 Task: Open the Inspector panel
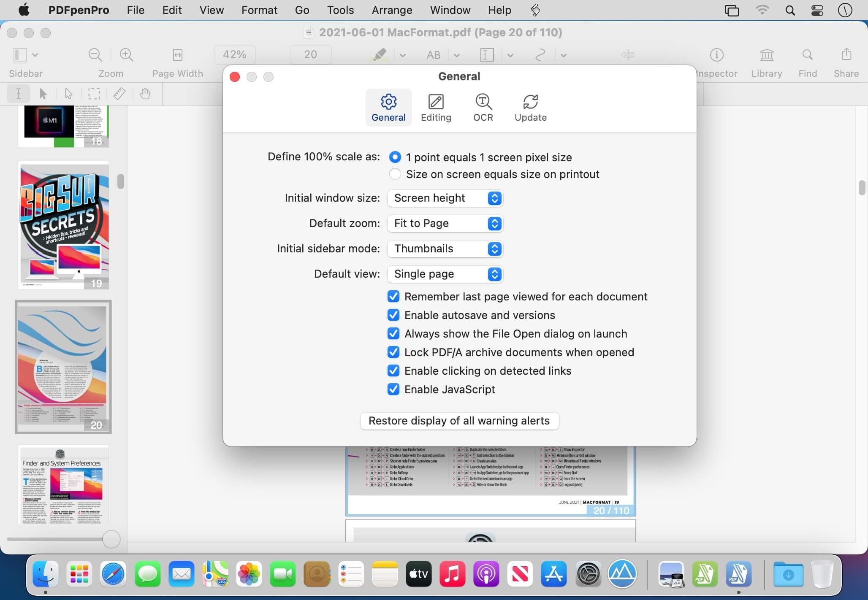tap(716, 55)
